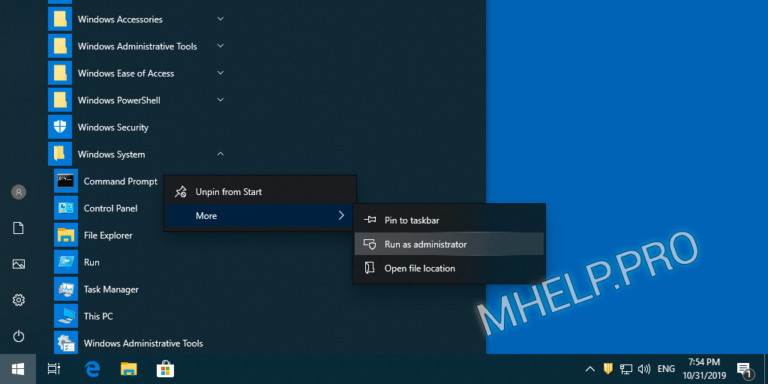768x384 pixels.
Task: Click the Windows Start button
Action: 18,369
